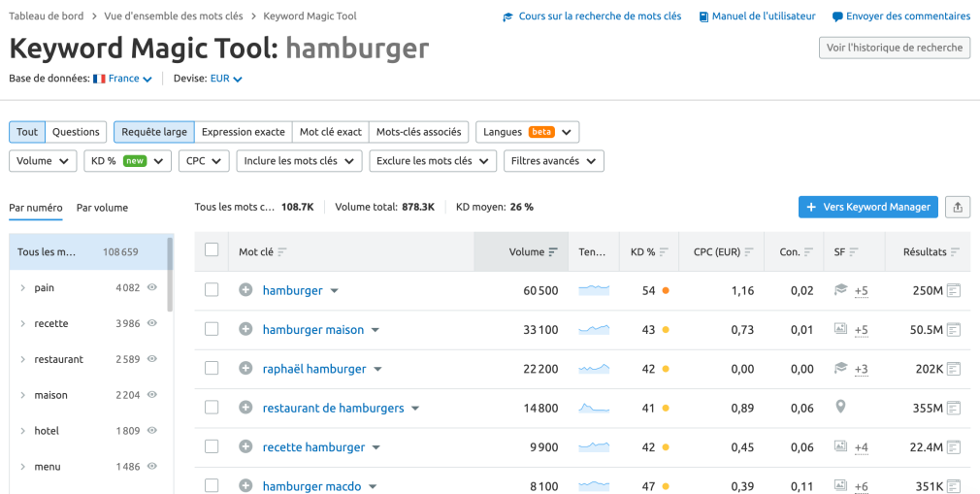Add 'recette hamburger' via plus icon
The height and width of the screenshot is (494, 980).
(x=245, y=447)
